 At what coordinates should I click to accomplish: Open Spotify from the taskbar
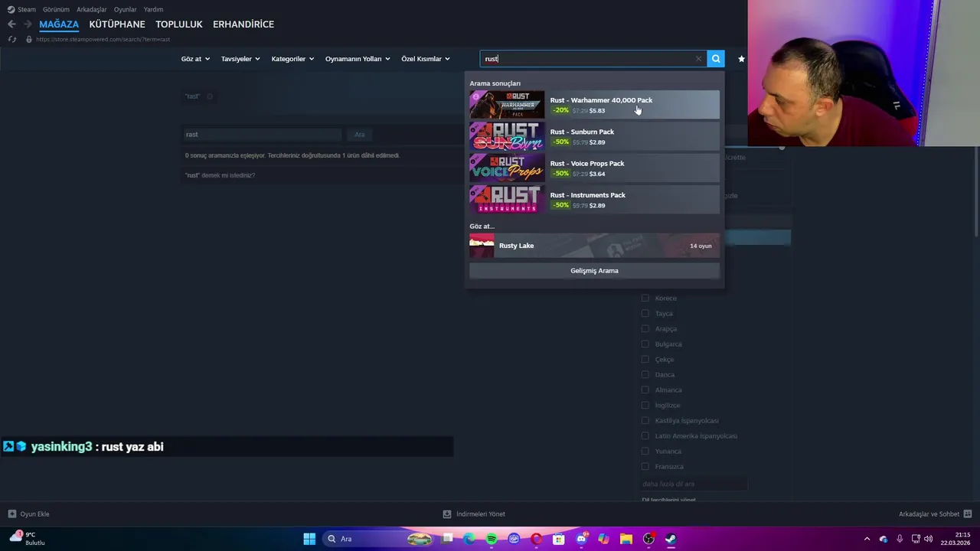click(492, 539)
